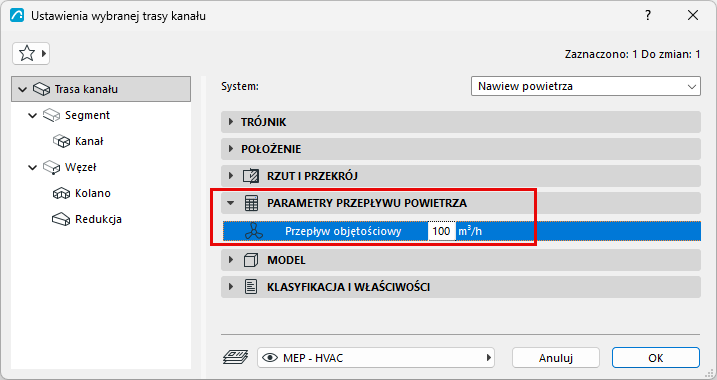Click the Klasyfikacja i Właściwości list icon
This screenshot has height=380, width=717.
tap(251, 287)
